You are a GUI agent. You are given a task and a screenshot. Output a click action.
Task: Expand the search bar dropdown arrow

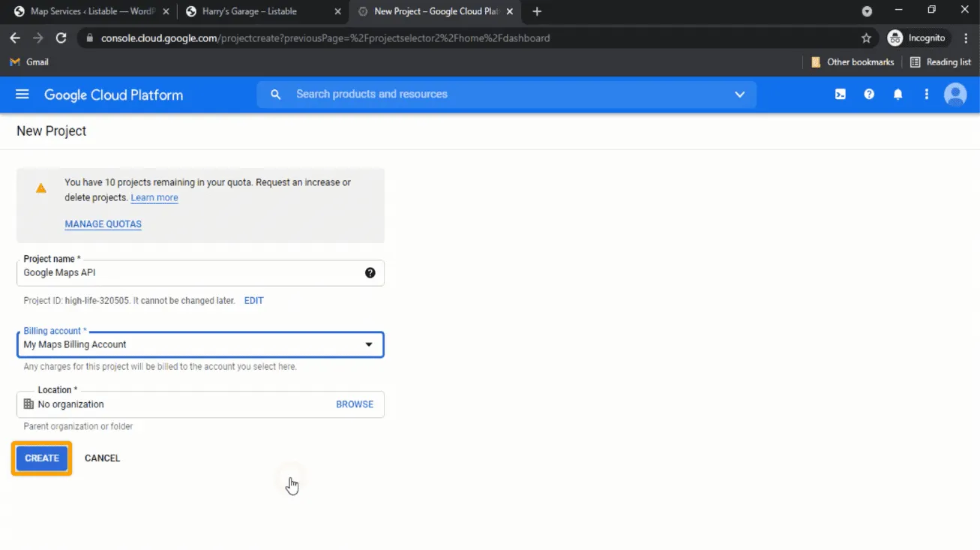[739, 95]
